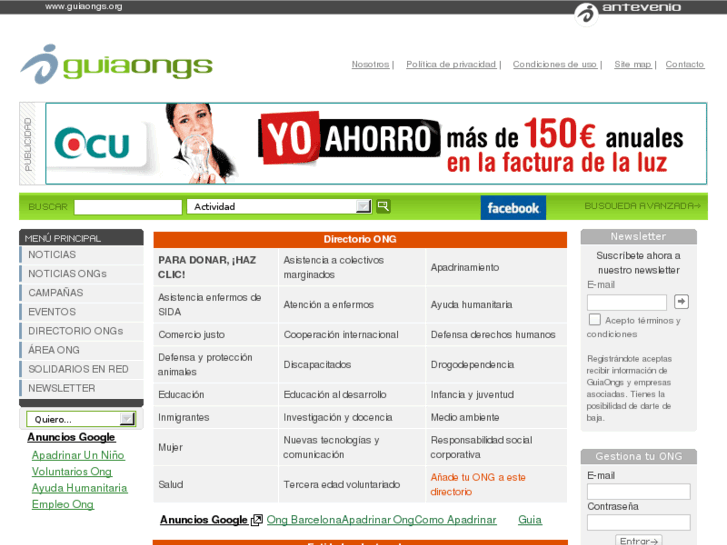Image resolution: width=727 pixels, height=545 pixels.
Task: Open Defensa derechos humanos category
Action: [492, 334]
